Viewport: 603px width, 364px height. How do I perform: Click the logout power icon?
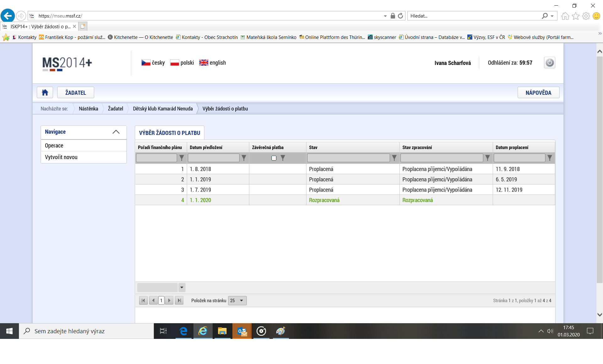549,63
